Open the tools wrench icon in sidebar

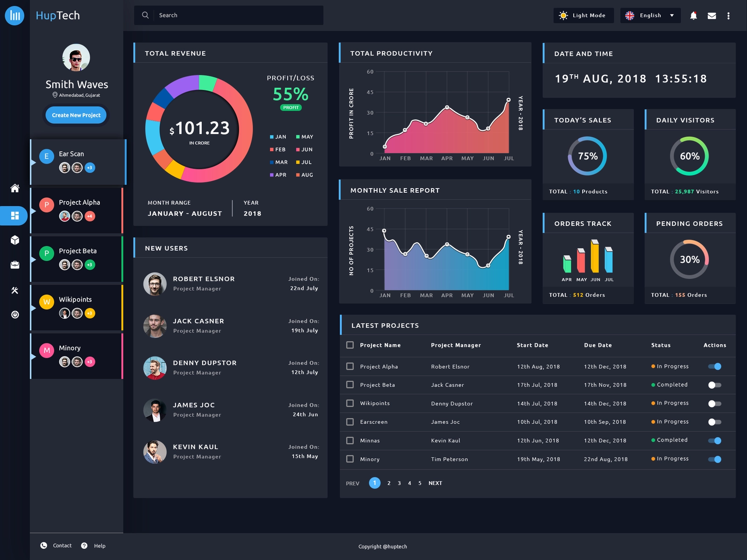click(x=15, y=290)
